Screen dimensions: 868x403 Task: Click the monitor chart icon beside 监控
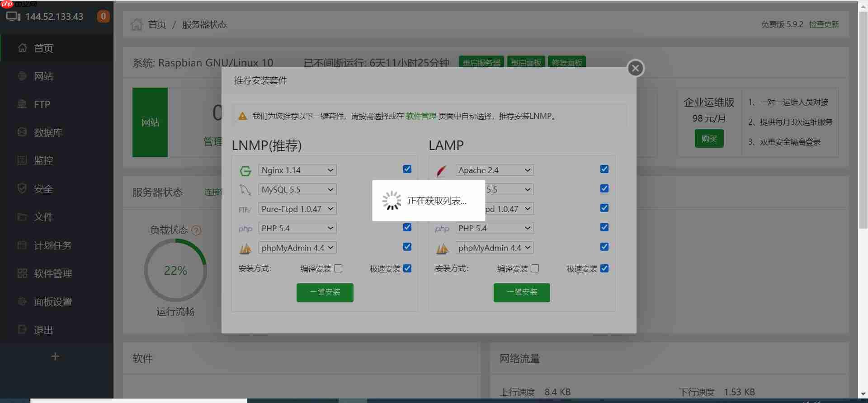22,160
